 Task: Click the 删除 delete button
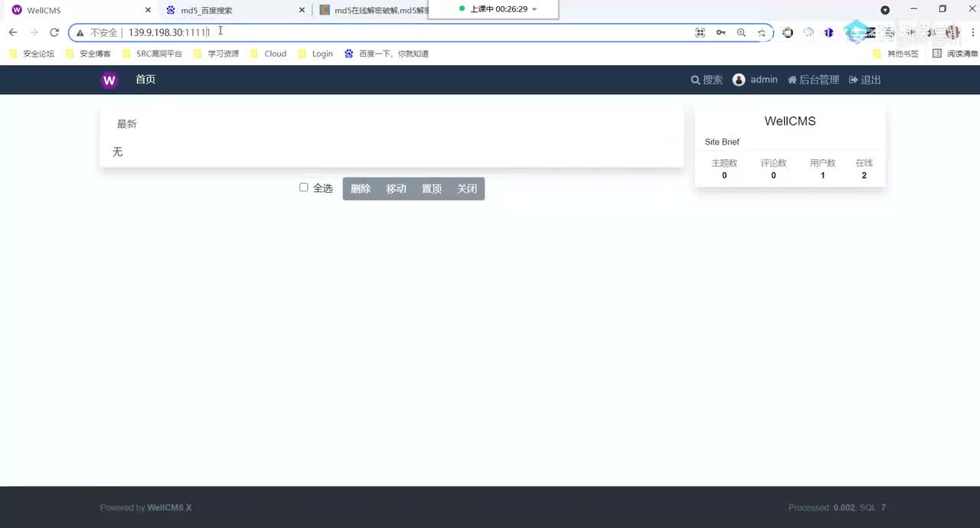(361, 189)
